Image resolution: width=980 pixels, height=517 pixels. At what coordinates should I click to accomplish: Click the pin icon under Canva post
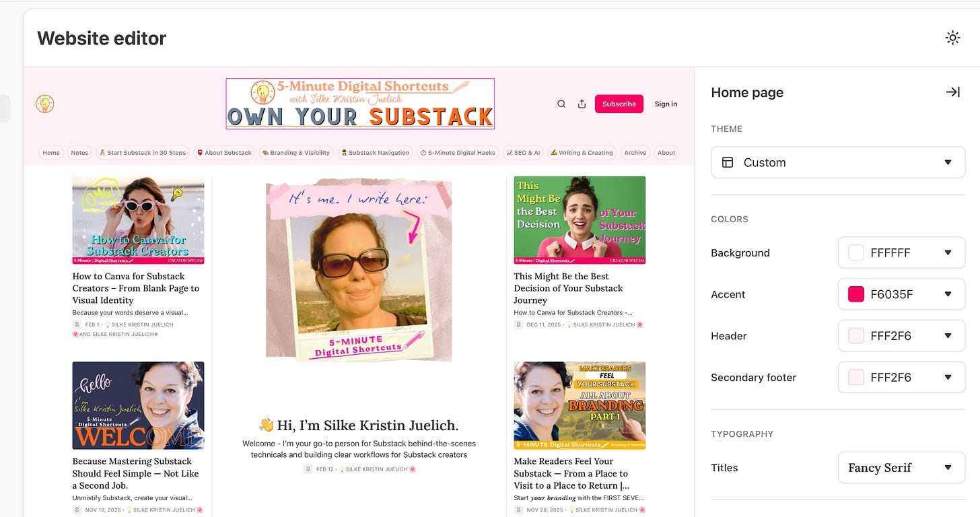(77, 324)
